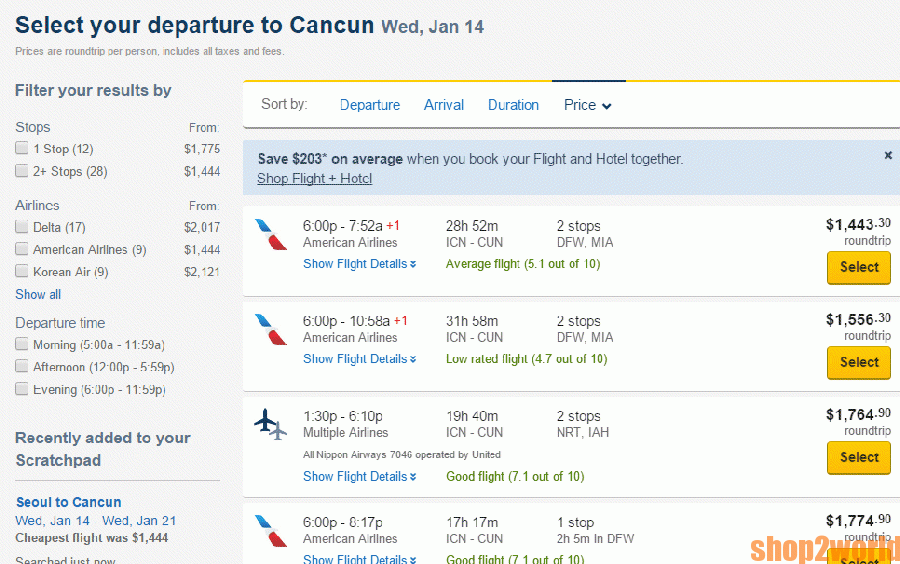
Task: Sort results by Departure
Action: (x=369, y=105)
